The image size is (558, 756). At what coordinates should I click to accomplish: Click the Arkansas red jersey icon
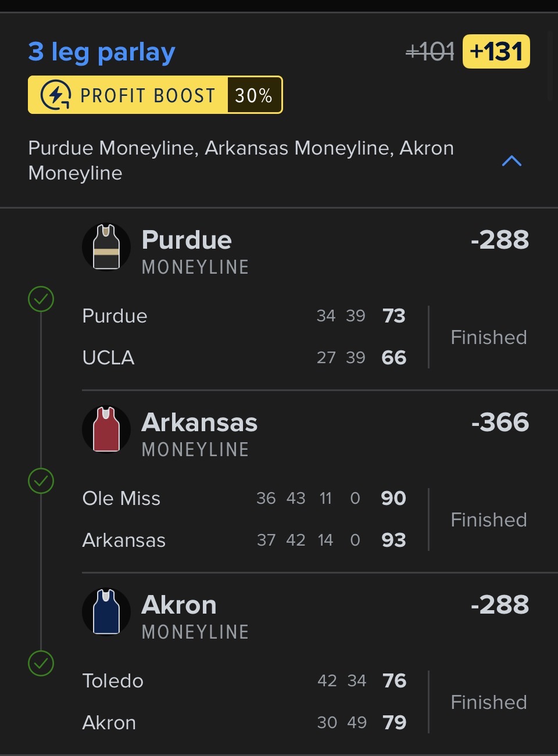[106, 429]
